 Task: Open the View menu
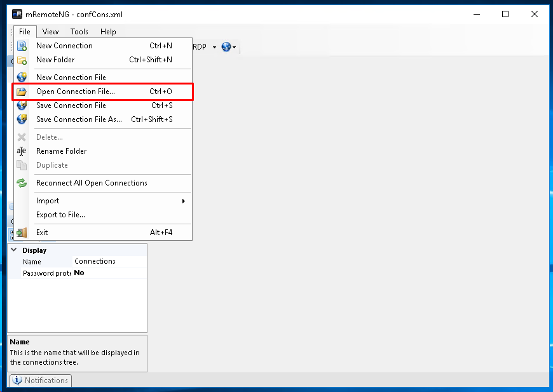tap(50, 32)
